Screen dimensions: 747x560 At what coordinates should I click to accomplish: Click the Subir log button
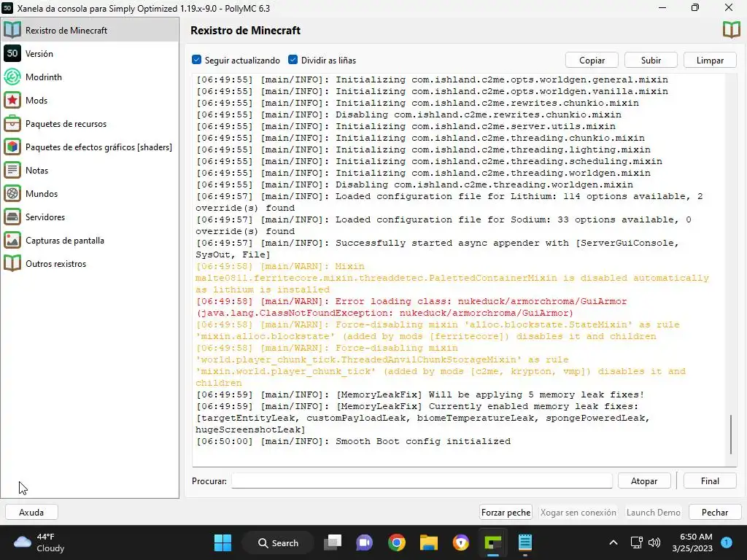pos(651,60)
